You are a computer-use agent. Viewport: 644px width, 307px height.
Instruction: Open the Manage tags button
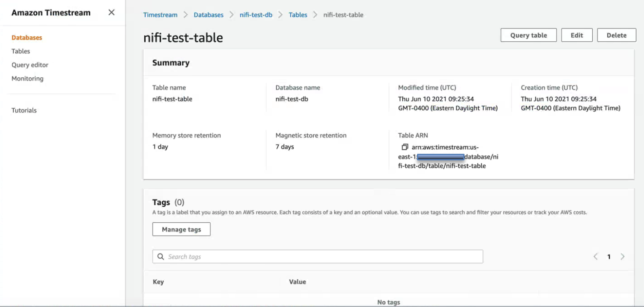click(x=181, y=229)
